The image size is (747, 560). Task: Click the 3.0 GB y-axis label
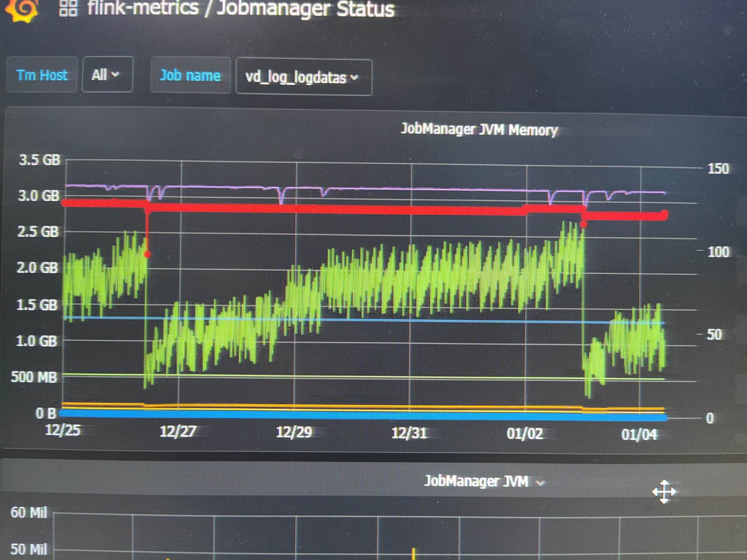pos(39,196)
